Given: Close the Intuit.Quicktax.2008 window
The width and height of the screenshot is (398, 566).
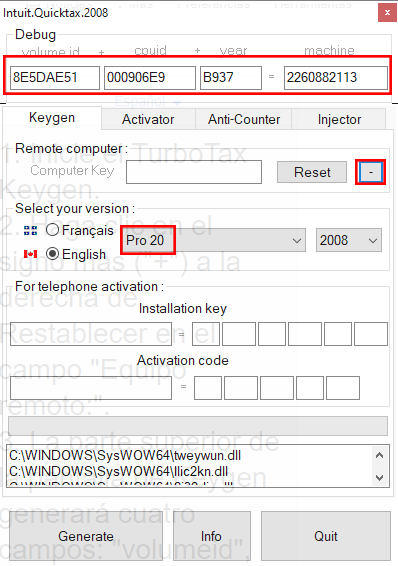Looking at the screenshot, I should (x=387, y=13).
